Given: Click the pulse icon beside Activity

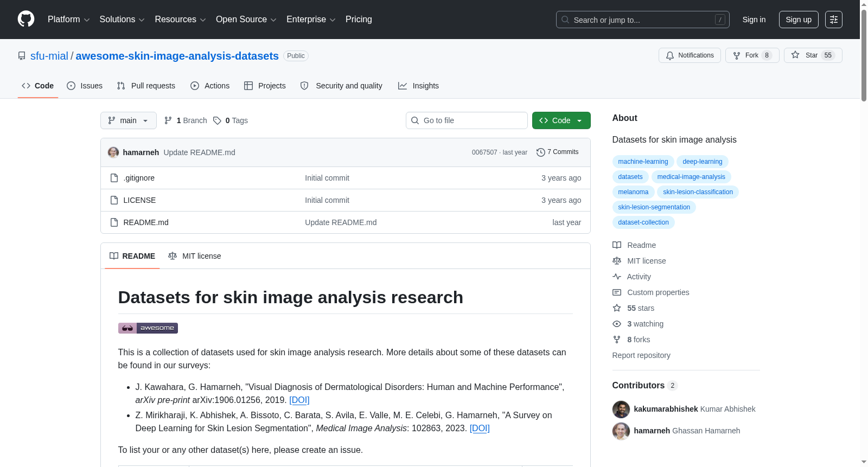Looking at the screenshot, I should pyautogui.click(x=617, y=277).
